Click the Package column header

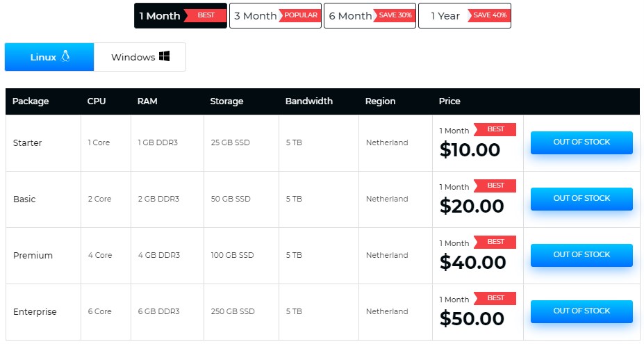click(x=31, y=101)
